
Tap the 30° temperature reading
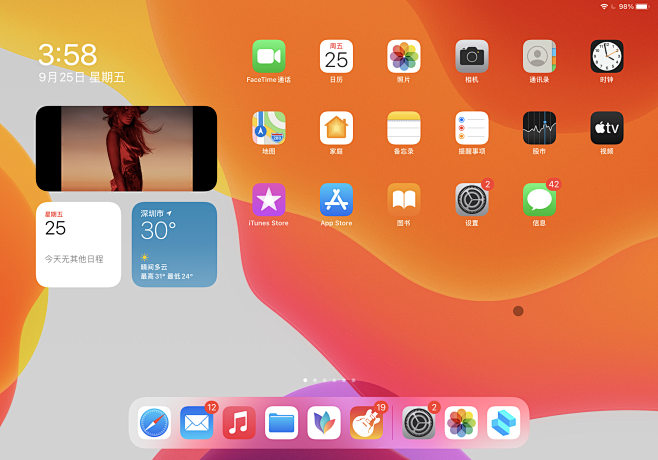158,230
